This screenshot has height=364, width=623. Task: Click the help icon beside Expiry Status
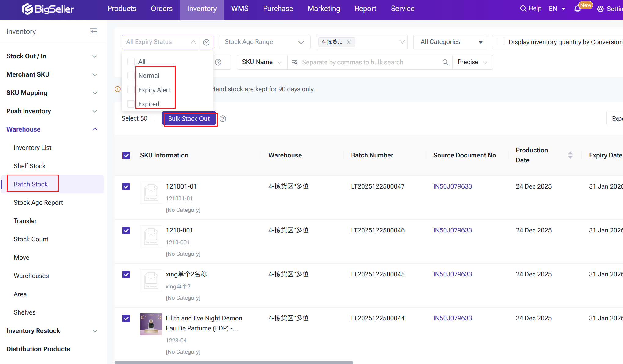click(206, 42)
